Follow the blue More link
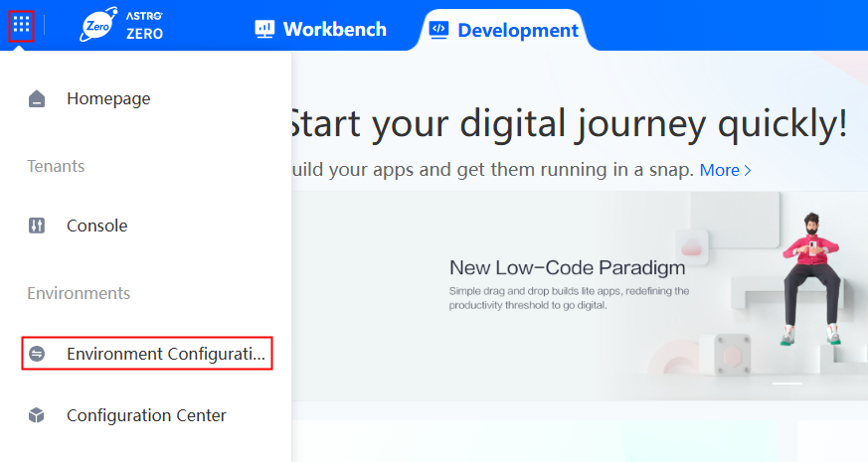 (x=720, y=170)
